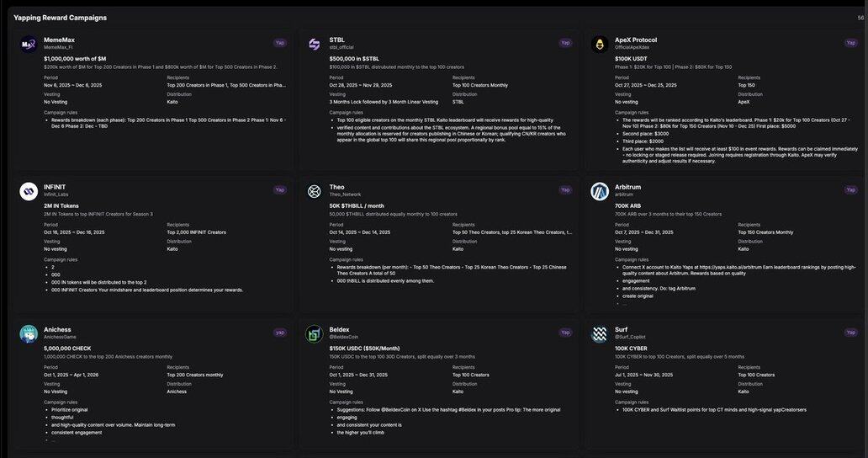This screenshot has width=868, height=458.
Task: Visit the @BeldexCoin handle under Beldex title
Action: click(x=343, y=337)
